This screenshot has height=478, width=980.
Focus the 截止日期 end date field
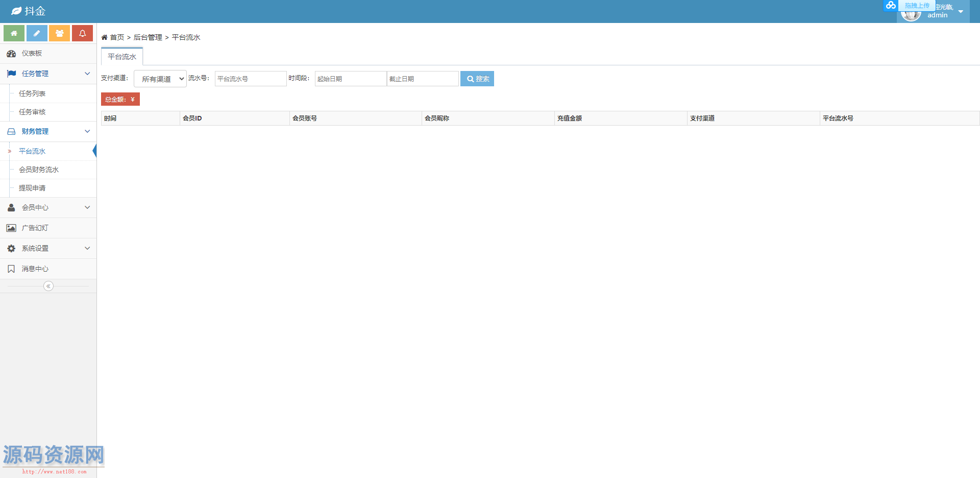[x=423, y=79]
